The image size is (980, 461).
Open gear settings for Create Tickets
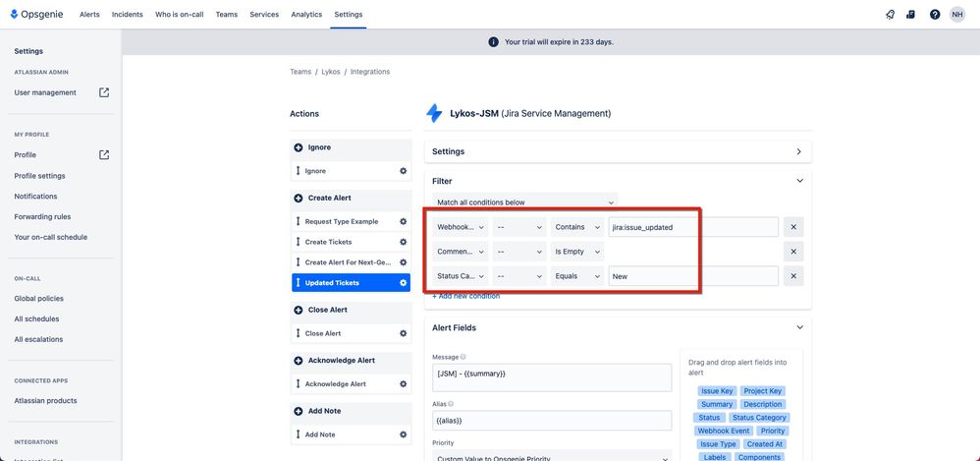click(404, 242)
